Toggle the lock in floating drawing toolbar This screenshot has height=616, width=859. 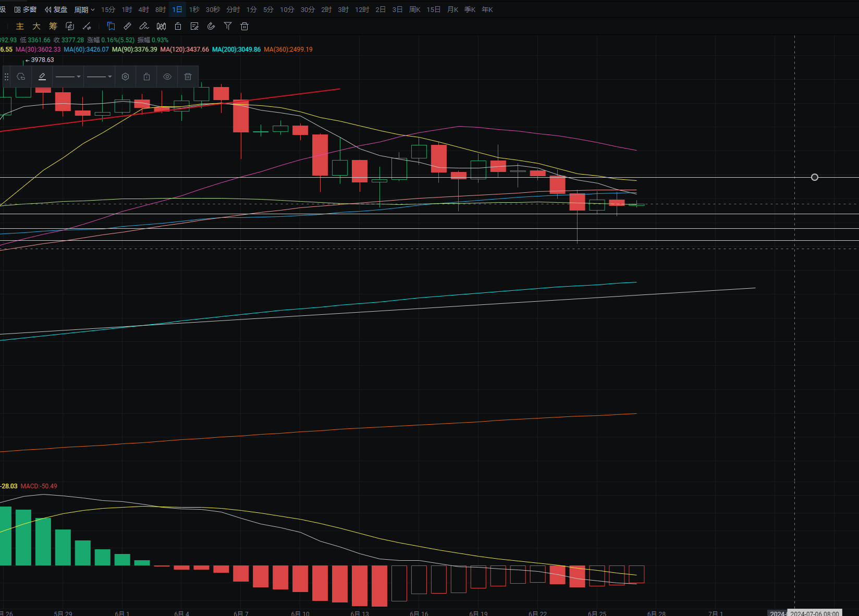[146, 77]
